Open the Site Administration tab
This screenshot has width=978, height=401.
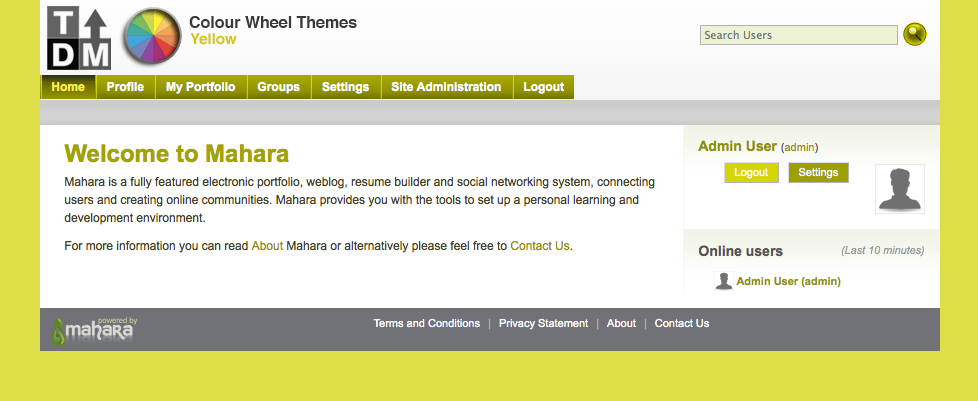446,87
